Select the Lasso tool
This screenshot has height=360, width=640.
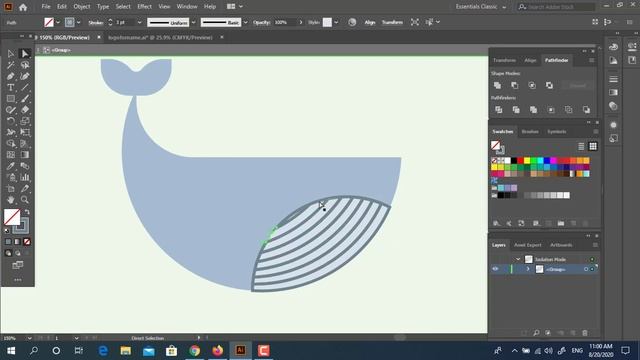25,65
